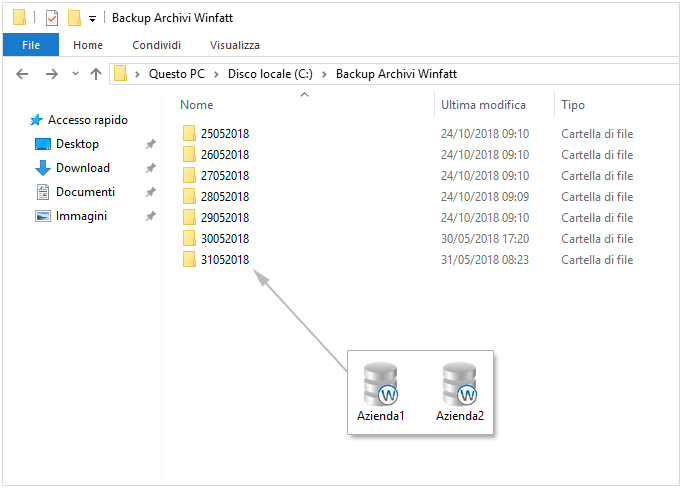Select Accesso rapido in the navigation pane
This screenshot has width=683, height=489.
[x=88, y=120]
